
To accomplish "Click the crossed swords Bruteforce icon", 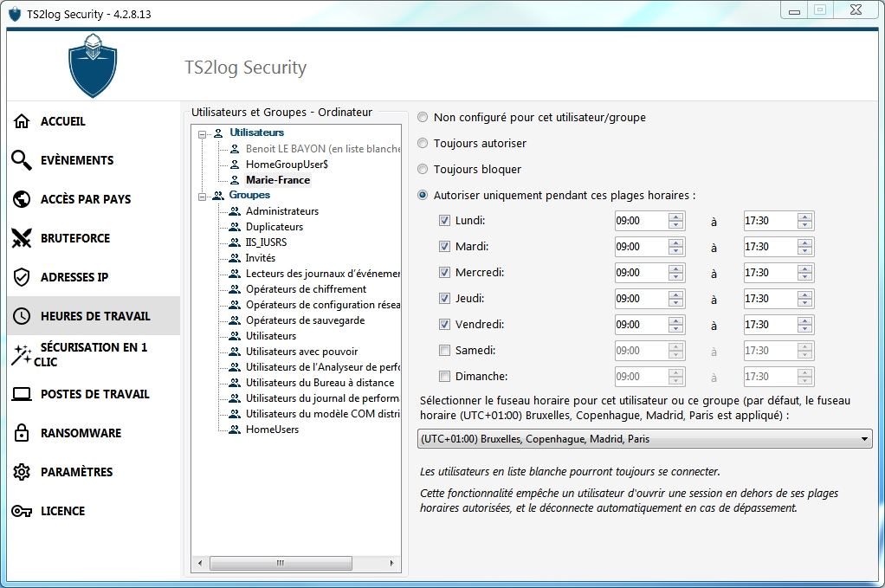I will (22, 238).
